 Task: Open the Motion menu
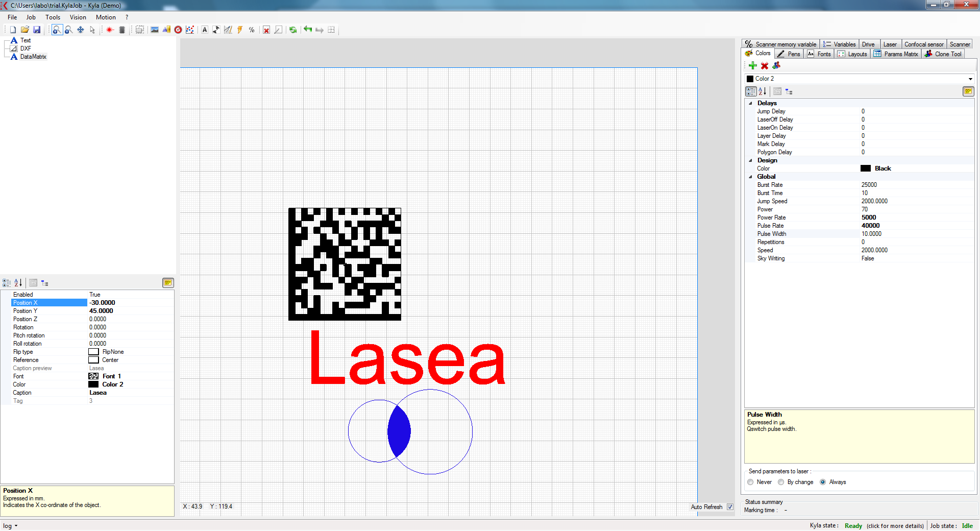106,17
